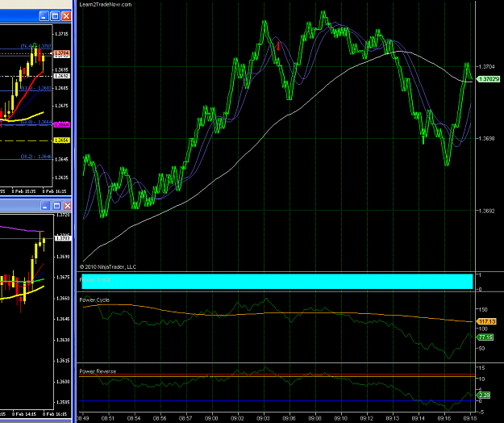This screenshot has width=504, height=423.
Task: Click the 09:13 time label
Action: [393, 418]
